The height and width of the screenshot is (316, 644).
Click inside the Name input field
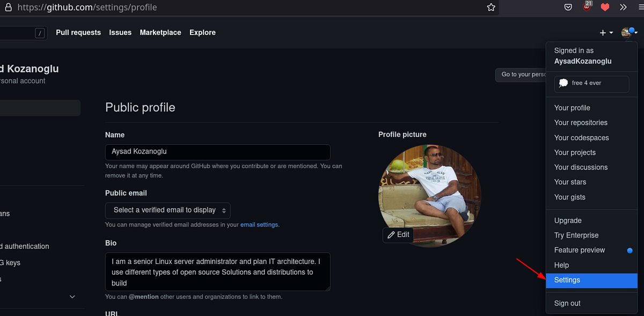tap(217, 152)
